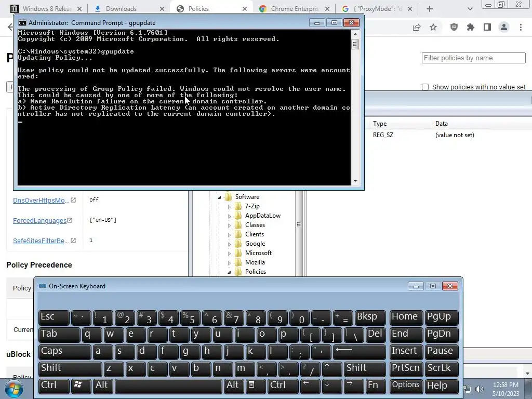Click the Data column header in registry
This screenshot has width=532, height=399.
(x=442, y=124)
